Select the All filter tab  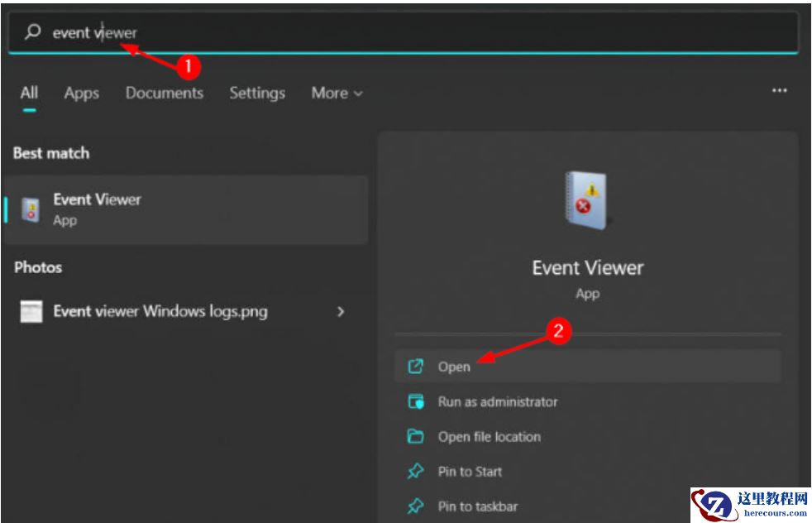coord(29,94)
